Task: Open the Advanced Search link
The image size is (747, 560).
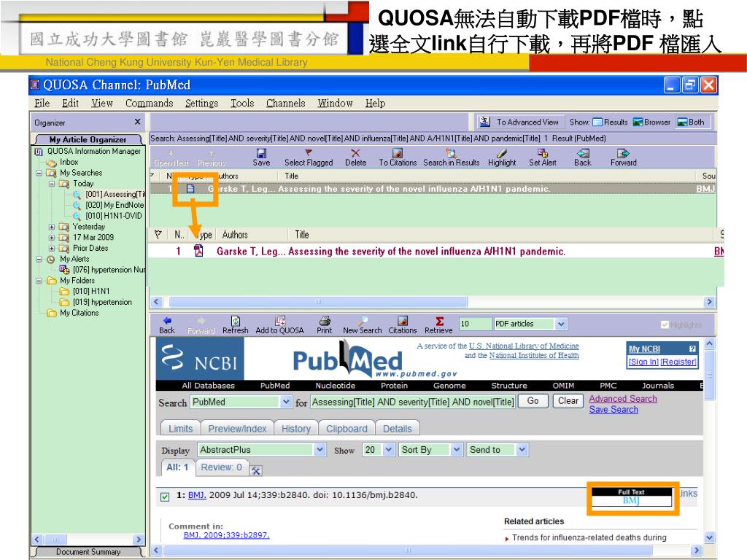Action: pos(623,399)
